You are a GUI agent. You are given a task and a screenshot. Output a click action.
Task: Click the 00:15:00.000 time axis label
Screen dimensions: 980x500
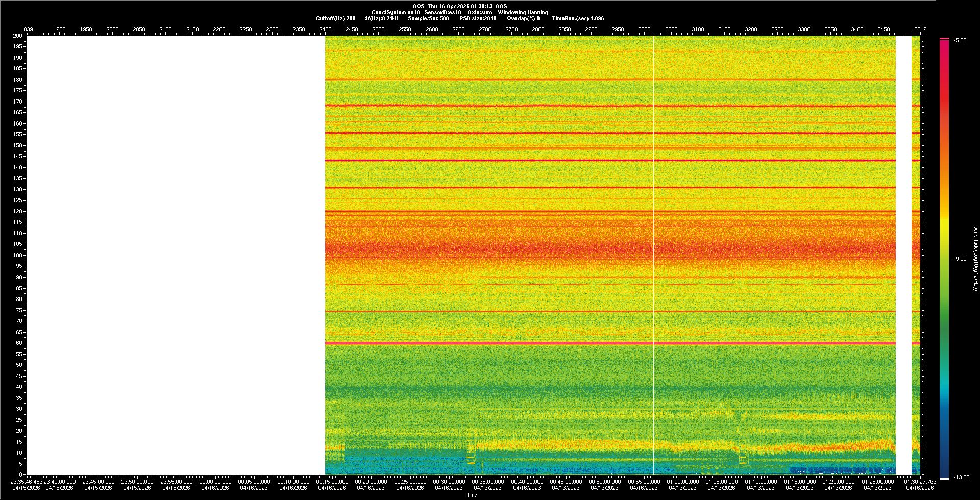point(332,482)
